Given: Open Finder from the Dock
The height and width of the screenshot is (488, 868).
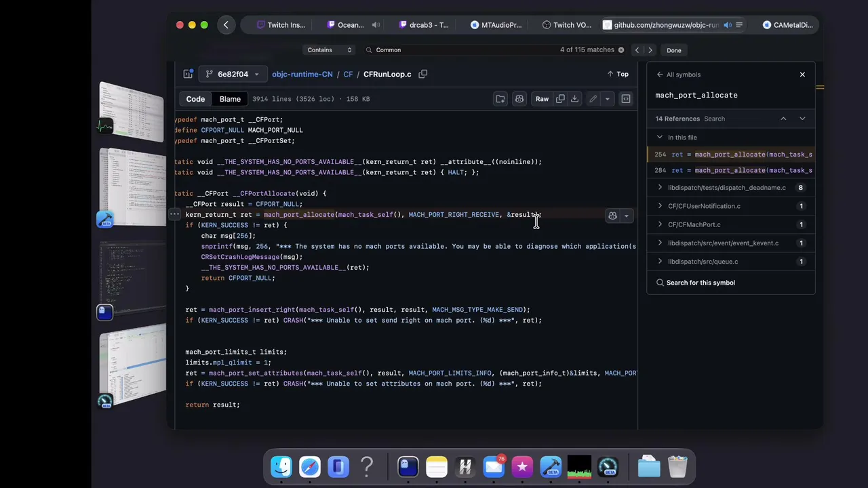Looking at the screenshot, I should [x=281, y=466].
